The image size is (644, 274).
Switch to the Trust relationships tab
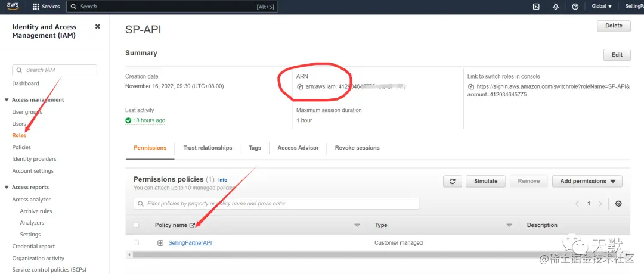tap(208, 148)
